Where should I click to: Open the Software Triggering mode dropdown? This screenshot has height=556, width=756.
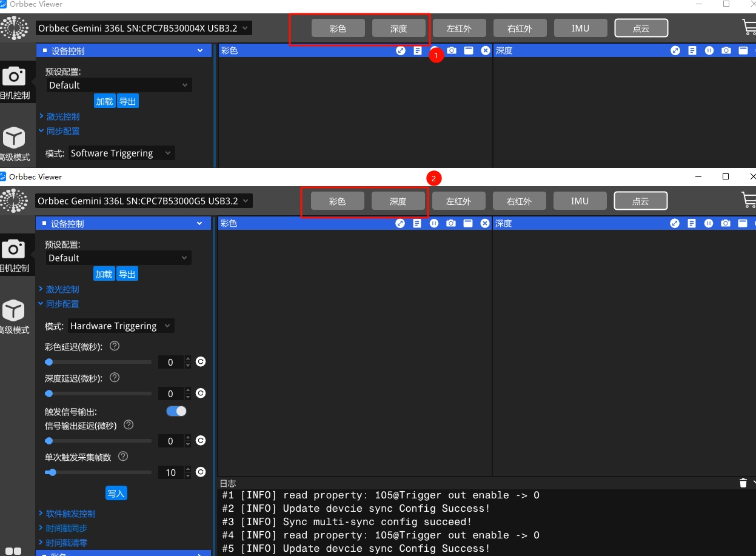pos(121,153)
